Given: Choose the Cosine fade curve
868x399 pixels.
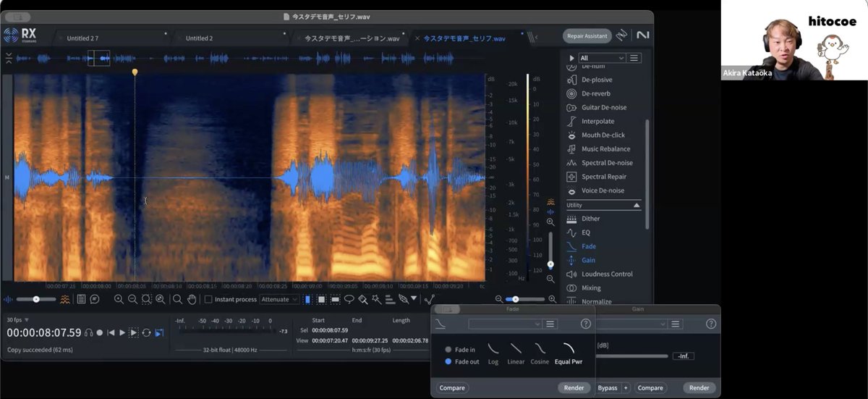Looking at the screenshot, I should click(540, 353).
